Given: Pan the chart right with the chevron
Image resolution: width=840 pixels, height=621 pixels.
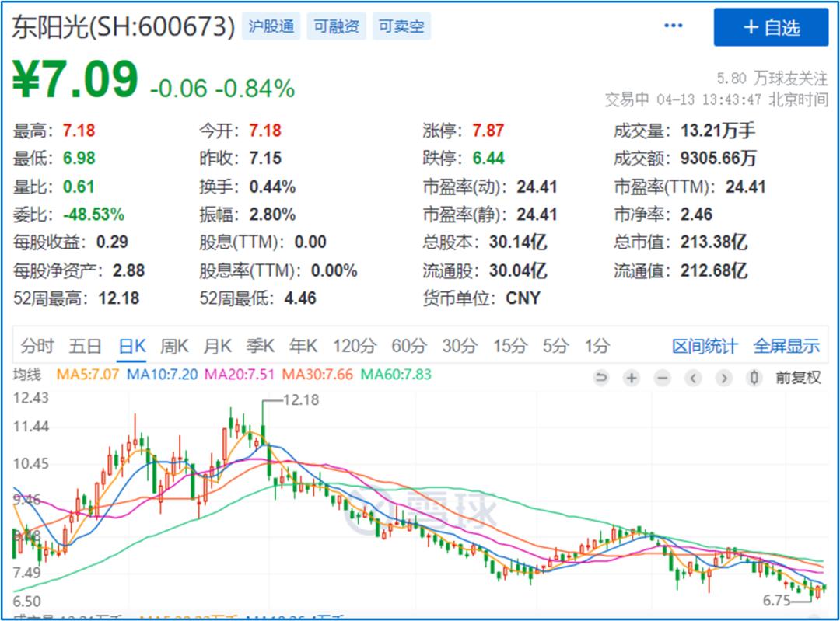Looking at the screenshot, I should click(724, 378).
